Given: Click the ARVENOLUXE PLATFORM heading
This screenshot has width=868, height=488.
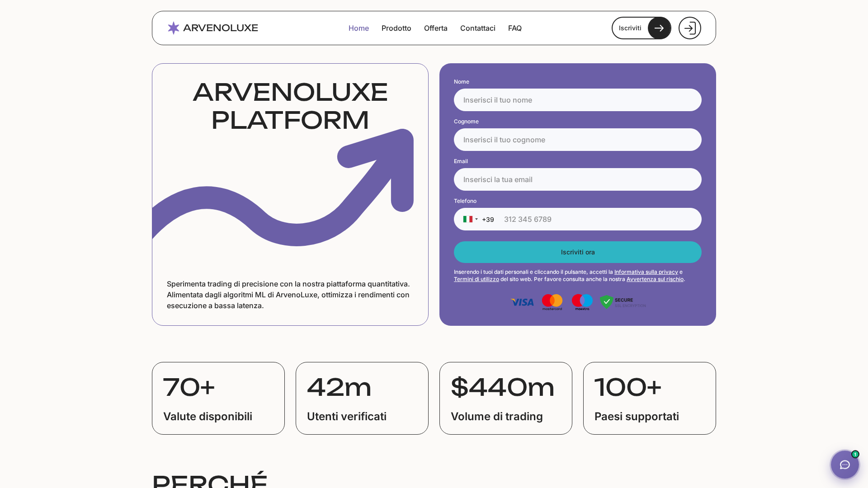Looking at the screenshot, I should pyautogui.click(x=290, y=106).
